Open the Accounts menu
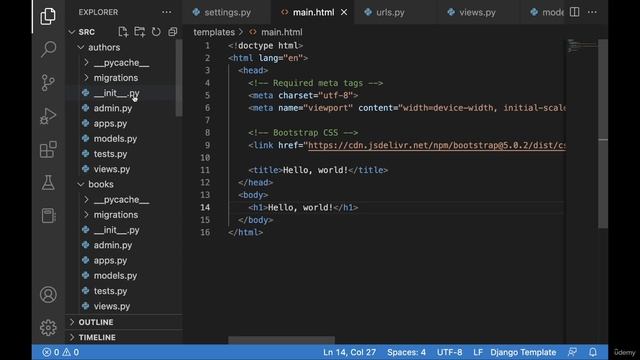This screenshot has width=640, height=360. pyautogui.click(x=48, y=294)
